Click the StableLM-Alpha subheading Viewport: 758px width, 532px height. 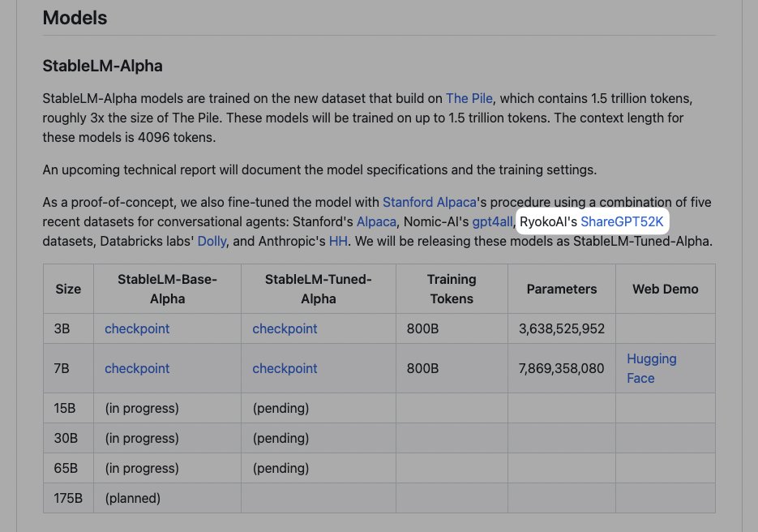coord(102,66)
